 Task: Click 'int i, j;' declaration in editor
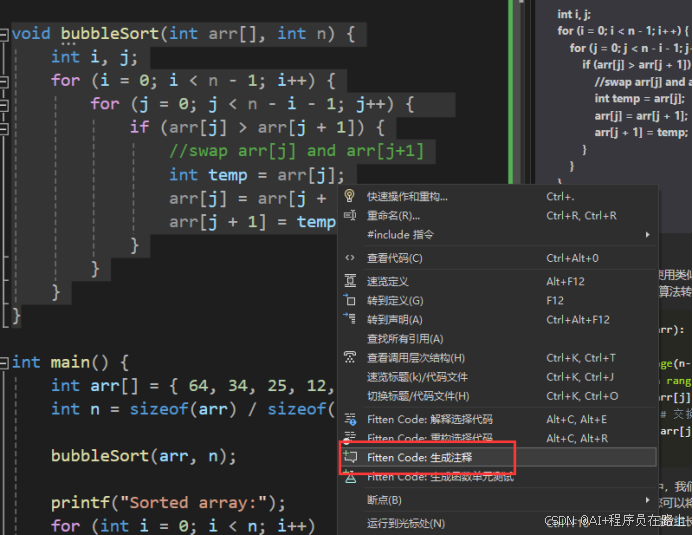[x=95, y=57]
